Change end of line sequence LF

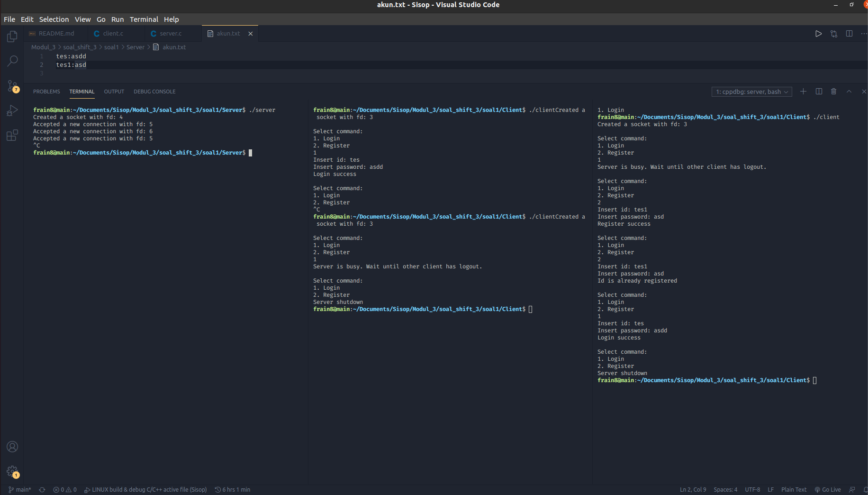click(x=771, y=490)
